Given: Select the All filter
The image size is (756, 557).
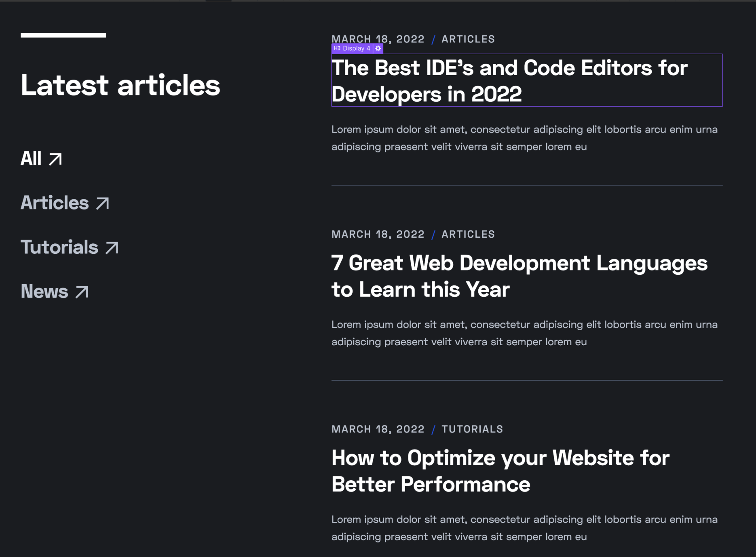Looking at the screenshot, I should click(x=32, y=159).
